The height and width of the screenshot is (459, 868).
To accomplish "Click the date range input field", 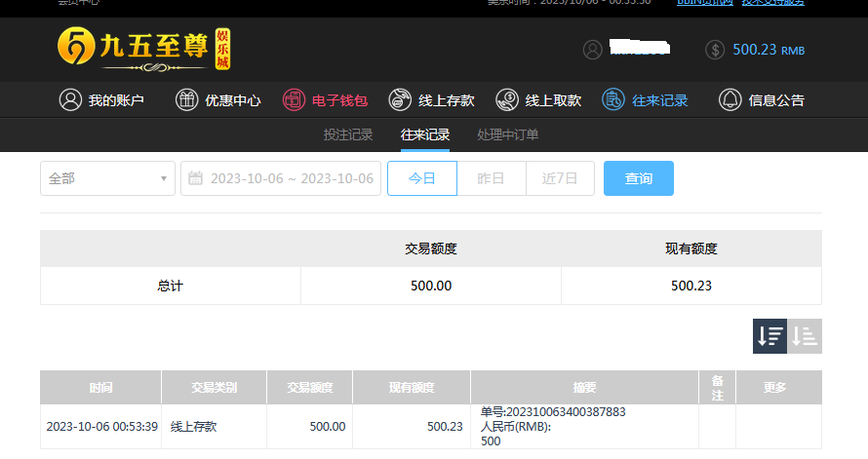I will pos(281,178).
